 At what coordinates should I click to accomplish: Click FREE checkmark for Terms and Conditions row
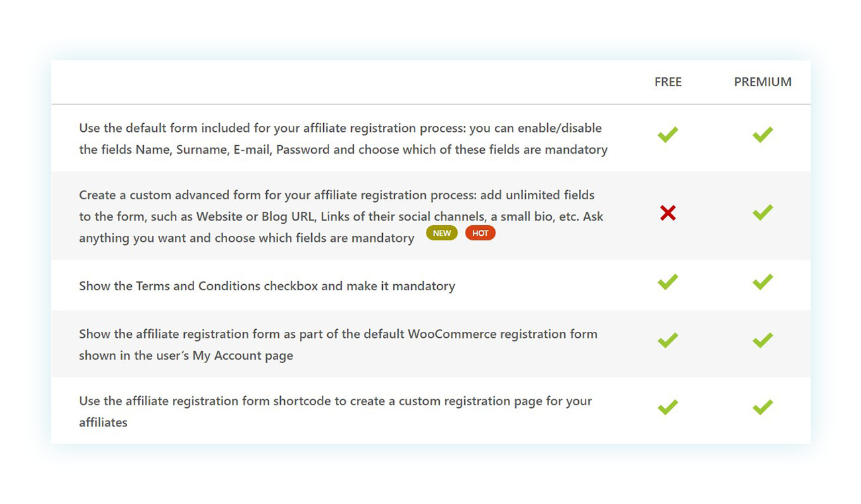click(x=668, y=282)
